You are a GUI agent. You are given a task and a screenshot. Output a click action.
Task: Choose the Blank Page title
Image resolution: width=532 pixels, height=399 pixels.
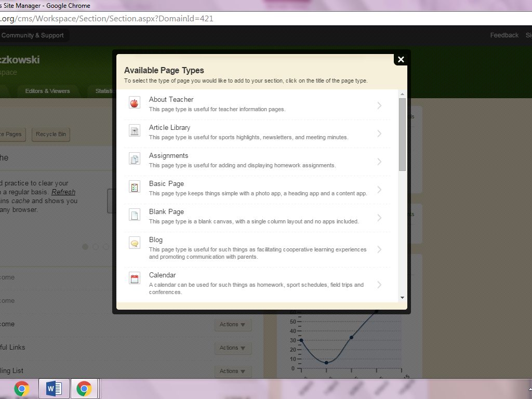[x=166, y=211]
